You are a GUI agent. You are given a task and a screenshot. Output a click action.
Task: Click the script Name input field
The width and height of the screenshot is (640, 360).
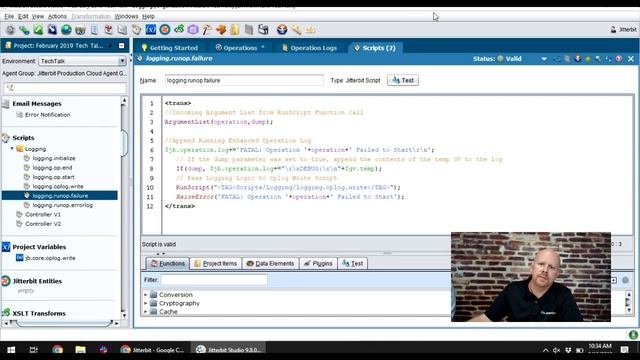tap(244, 80)
